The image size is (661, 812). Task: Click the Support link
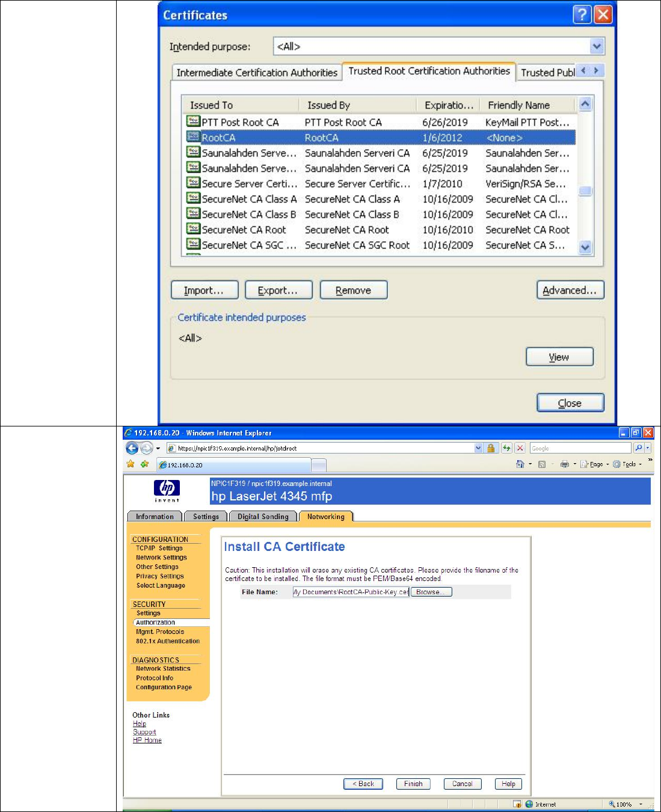point(144,732)
